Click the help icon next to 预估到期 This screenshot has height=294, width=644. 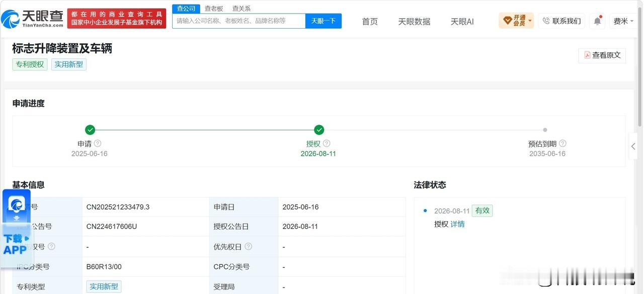(562, 143)
